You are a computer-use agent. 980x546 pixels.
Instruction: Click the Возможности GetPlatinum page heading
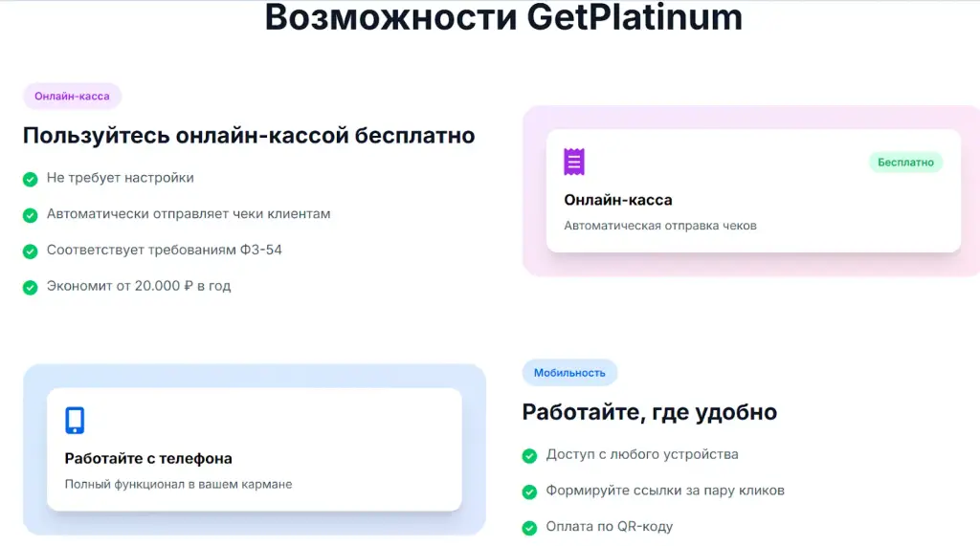pos(503,17)
